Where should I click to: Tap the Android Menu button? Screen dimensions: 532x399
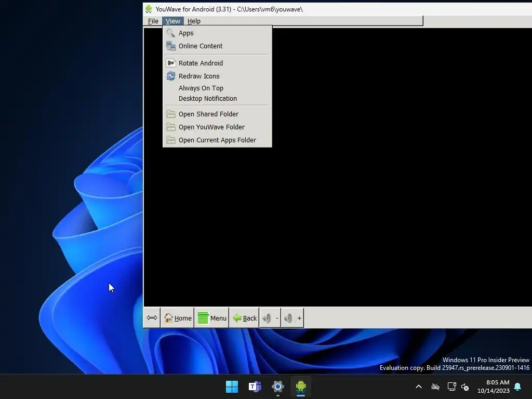tap(212, 318)
